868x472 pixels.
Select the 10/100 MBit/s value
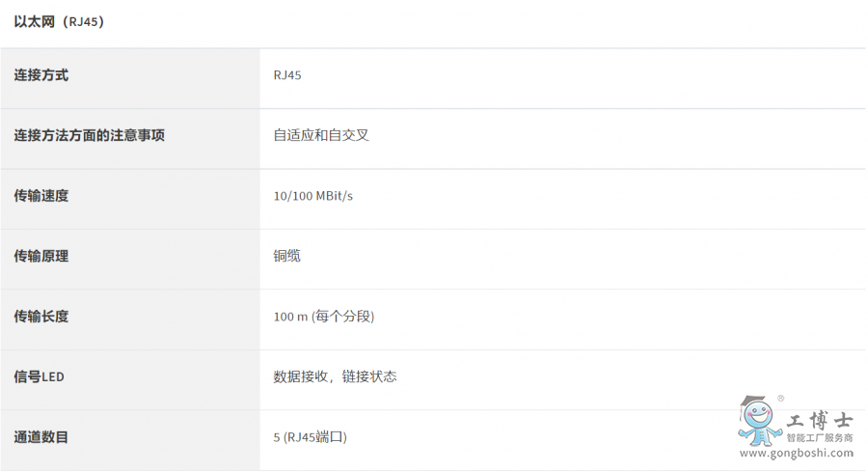coord(312,196)
